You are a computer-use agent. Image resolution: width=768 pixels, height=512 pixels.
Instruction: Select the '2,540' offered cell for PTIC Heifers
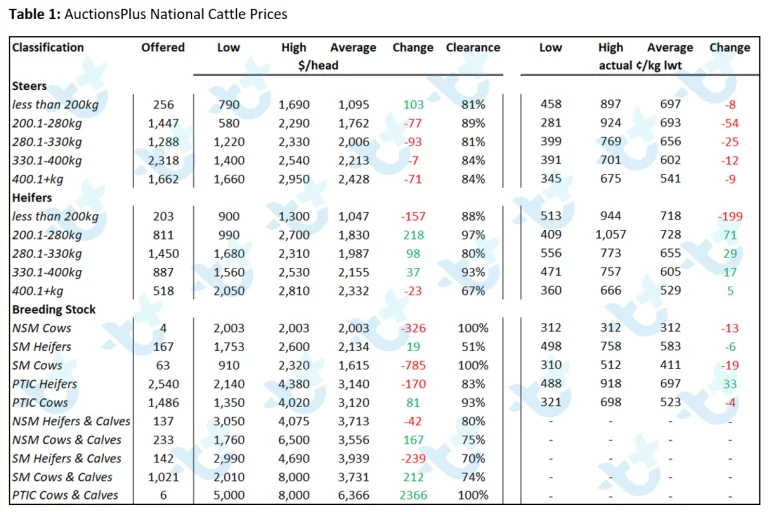point(163,384)
